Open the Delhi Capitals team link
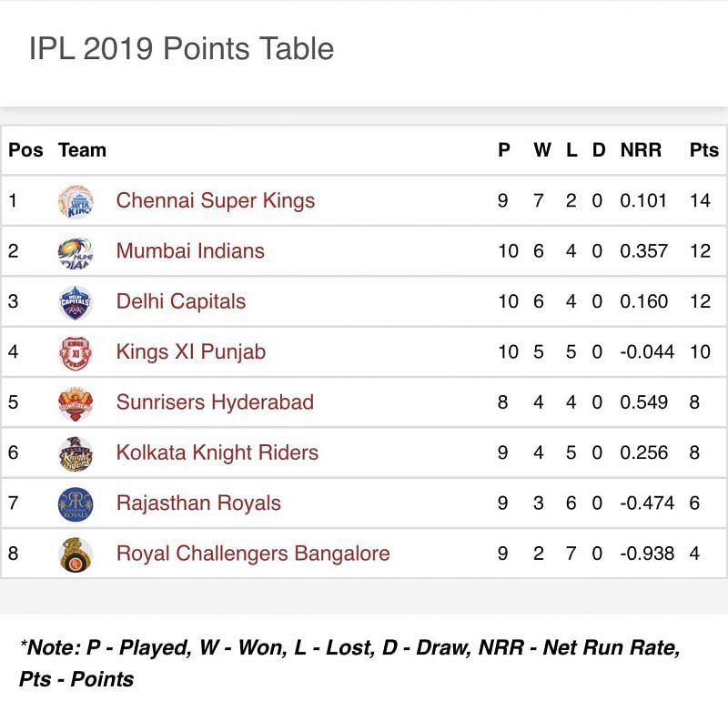This screenshot has width=728, height=701. coord(181,301)
